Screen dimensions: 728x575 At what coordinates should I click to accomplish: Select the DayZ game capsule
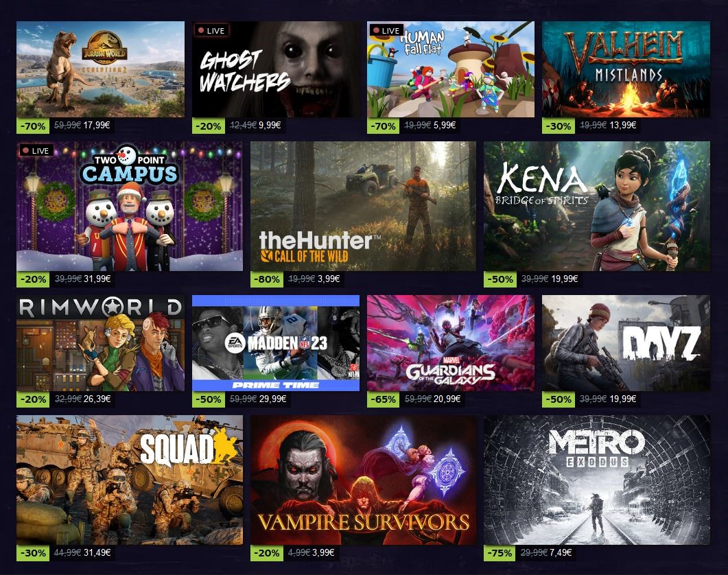[626, 343]
